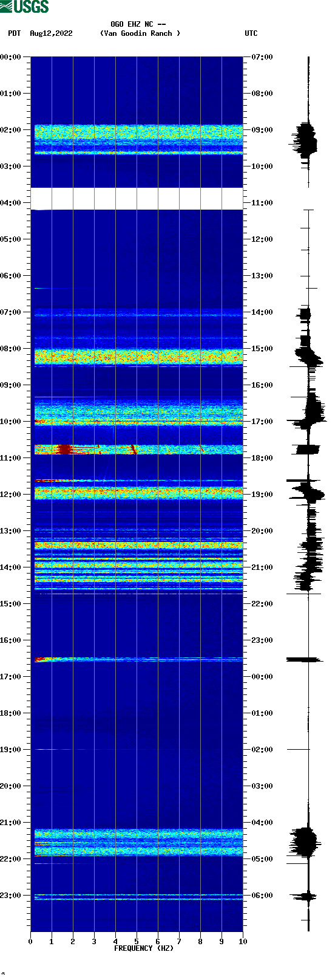Click the 15:00 UTC time label
The height and width of the screenshot is (980, 335).
point(262,349)
